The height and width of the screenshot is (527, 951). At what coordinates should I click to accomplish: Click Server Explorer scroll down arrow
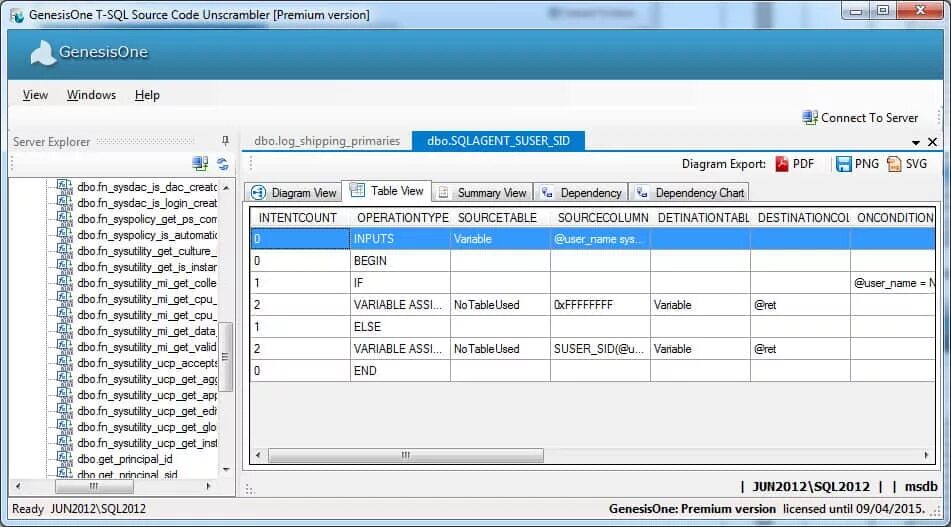click(226, 469)
